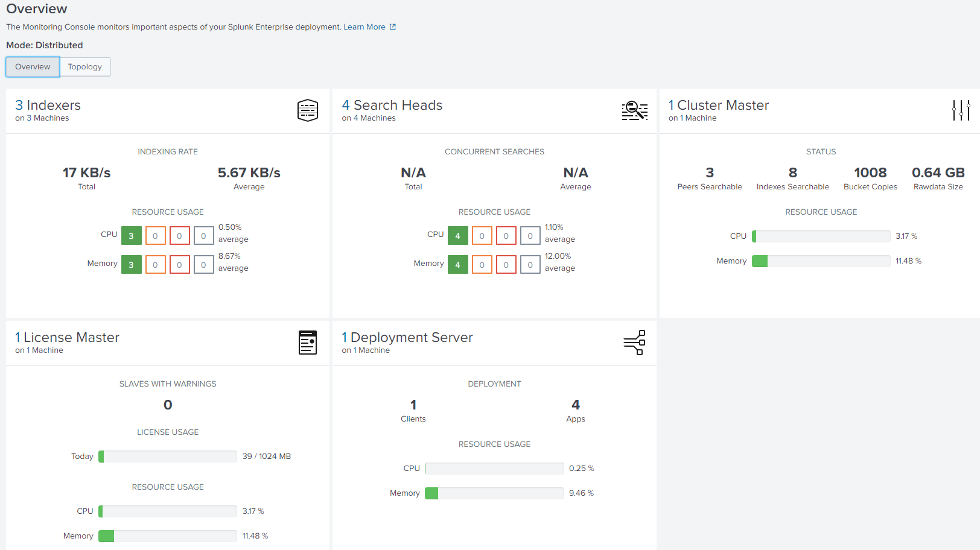
Task: Click orange Search Heads CPU box
Action: click(482, 236)
